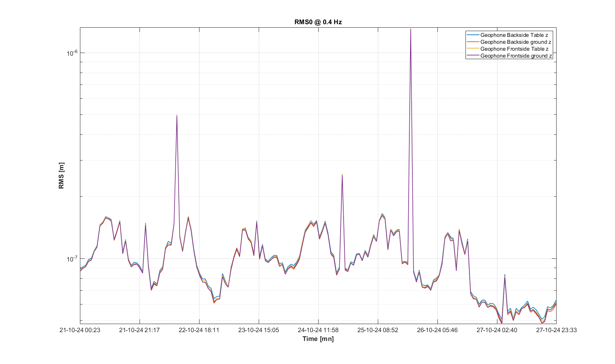Click the 10^-6 y-axis tick label
615x364 pixels.
(72, 53)
